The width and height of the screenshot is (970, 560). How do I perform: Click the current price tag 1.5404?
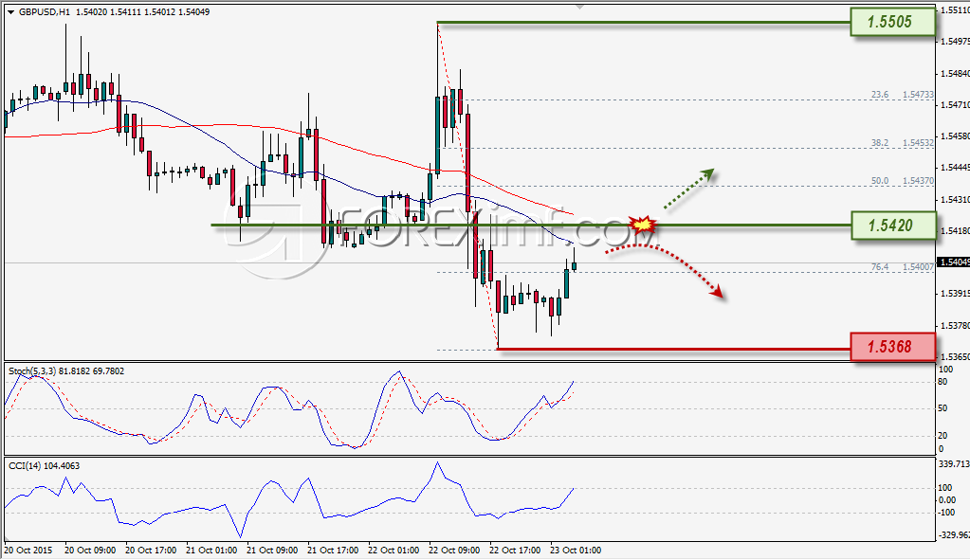point(953,262)
